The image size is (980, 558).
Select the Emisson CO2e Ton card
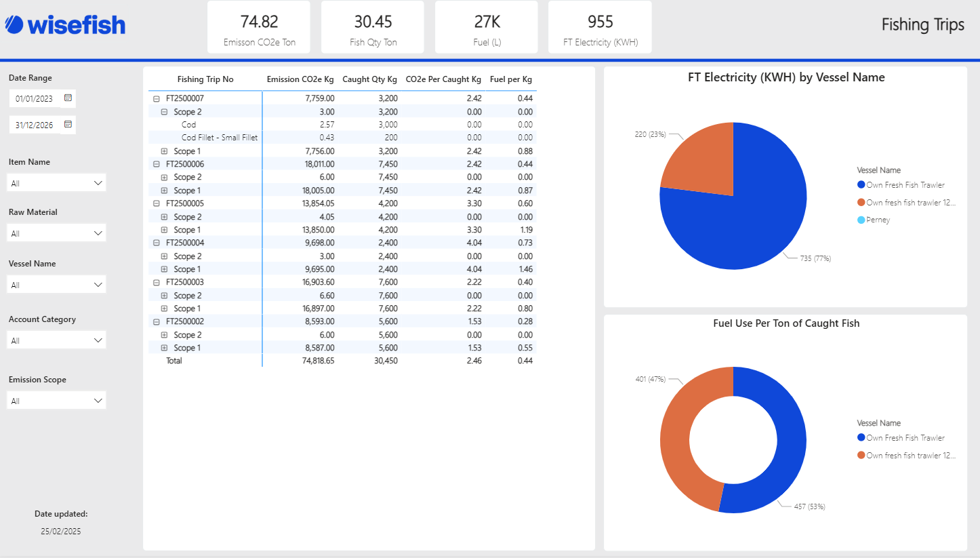259,27
